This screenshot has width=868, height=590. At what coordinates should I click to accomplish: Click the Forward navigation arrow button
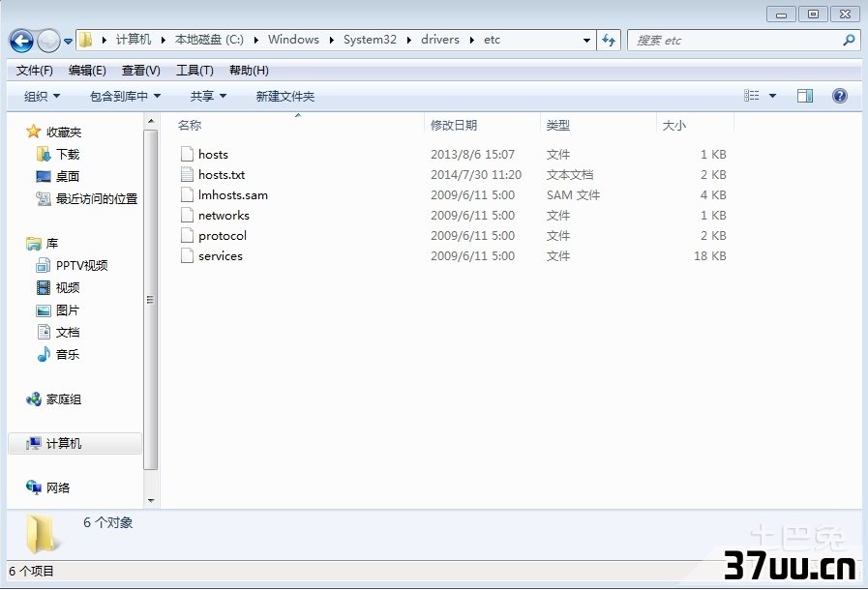(x=48, y=41)
